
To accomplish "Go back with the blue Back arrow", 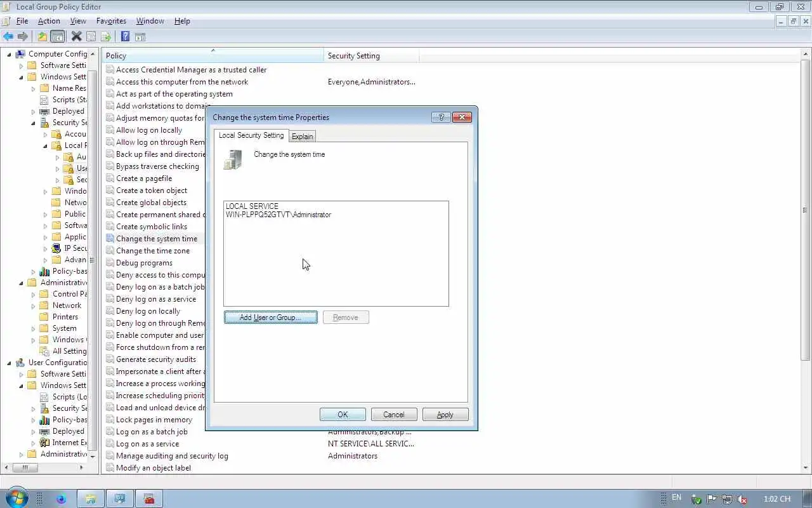I will pyautogui.click(x=8, y=37).
